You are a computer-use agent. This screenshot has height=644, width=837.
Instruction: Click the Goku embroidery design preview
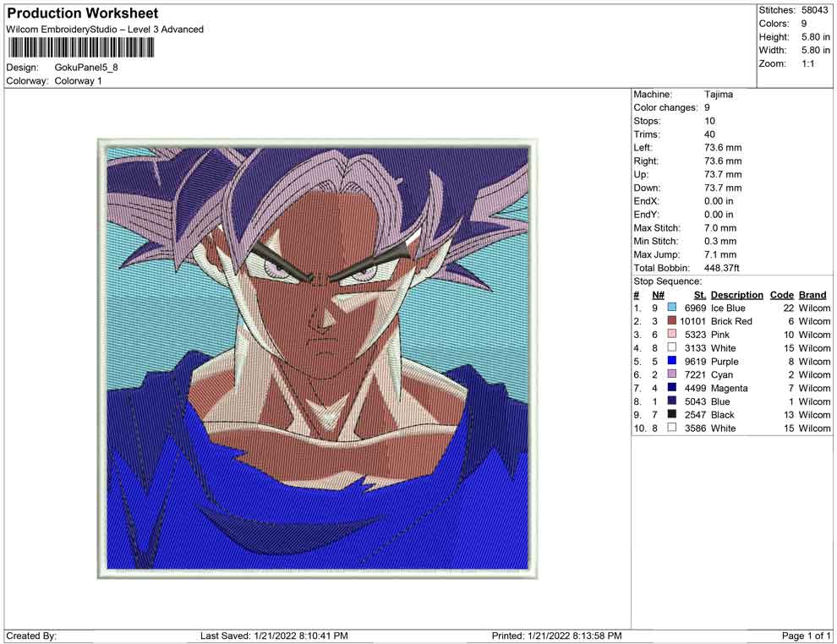tap(318, 358)
